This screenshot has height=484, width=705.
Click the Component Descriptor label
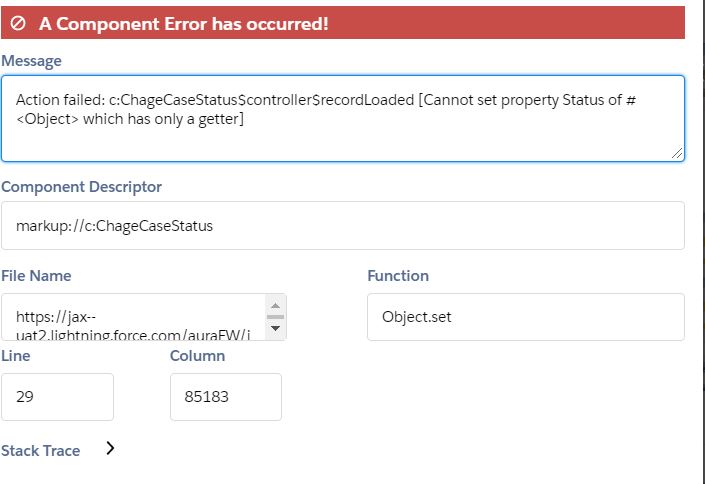click(81, 187)
